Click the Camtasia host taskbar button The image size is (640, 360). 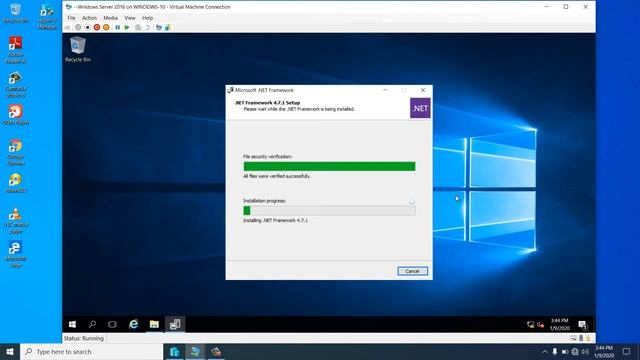pos(216,351)
